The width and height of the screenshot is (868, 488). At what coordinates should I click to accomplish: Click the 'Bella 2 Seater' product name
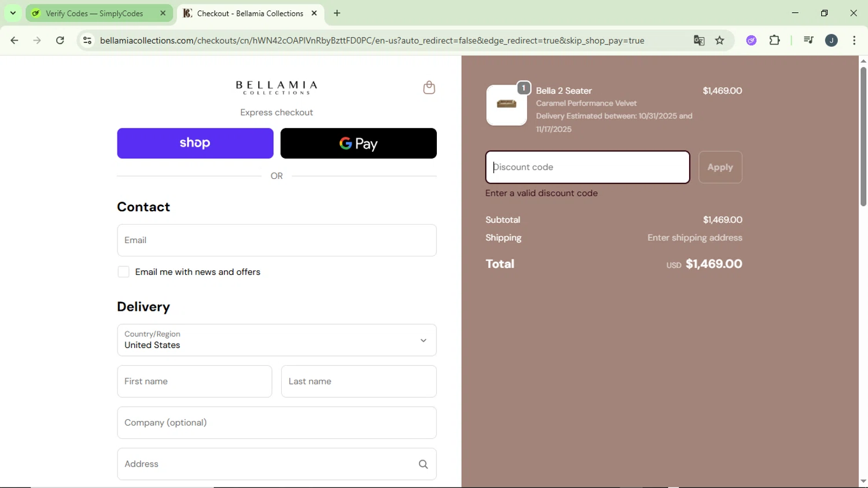click(564, 91)
